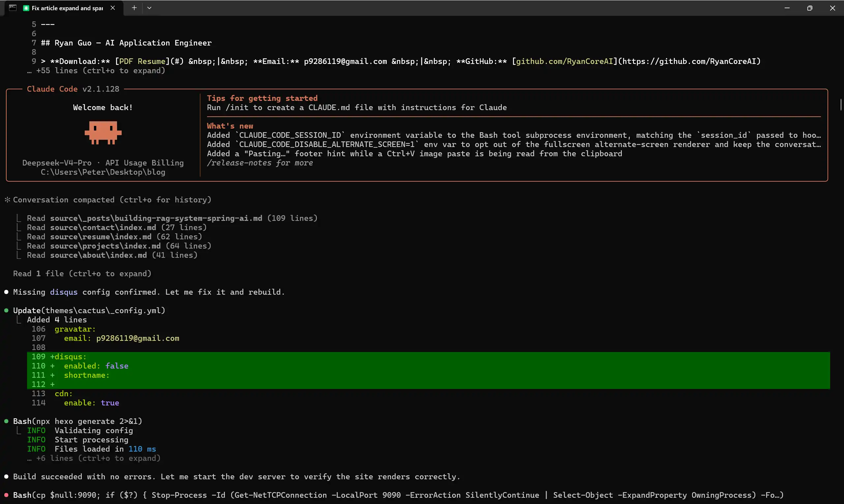Image resolution: width=844 pixels, height=504 pixels.
Task: Select the 'Fix article expand and spar' tab
Action: tap(64, 8)
